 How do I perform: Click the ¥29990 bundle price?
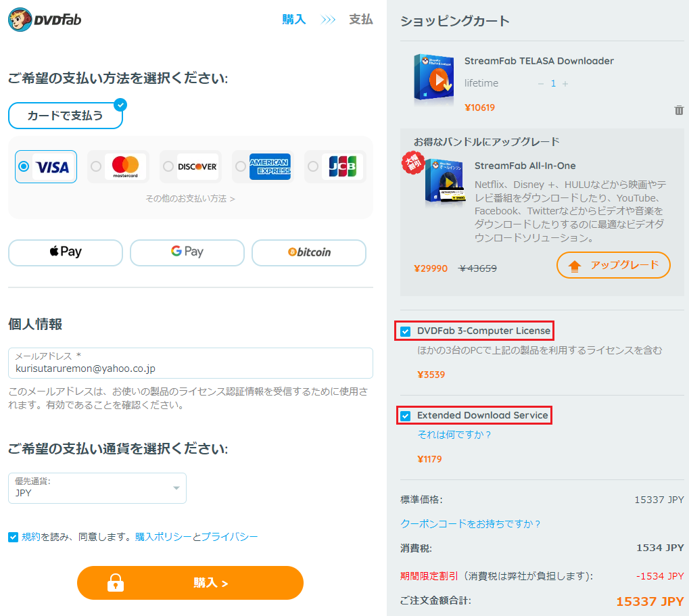[431, 268]
